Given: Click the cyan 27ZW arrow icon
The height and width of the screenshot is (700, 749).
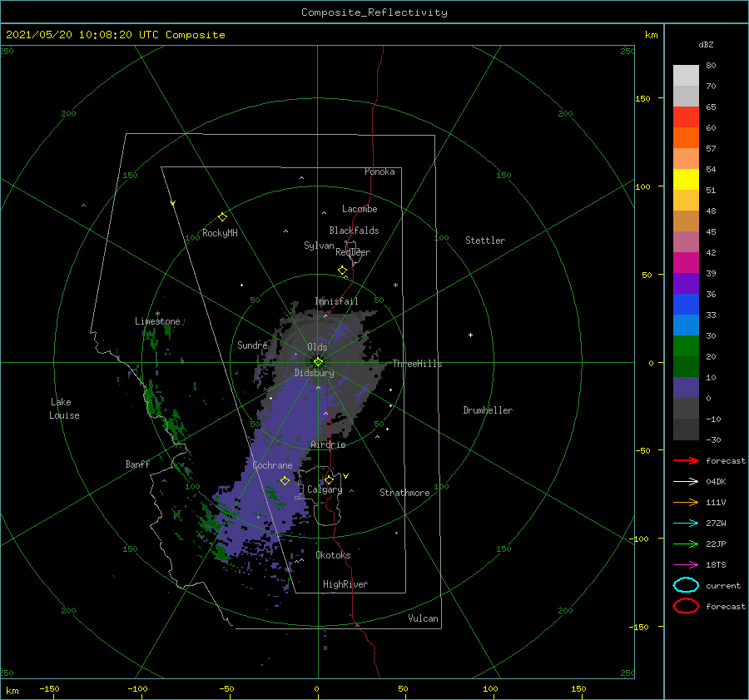Looking at the screenshot, I should 686,524.
